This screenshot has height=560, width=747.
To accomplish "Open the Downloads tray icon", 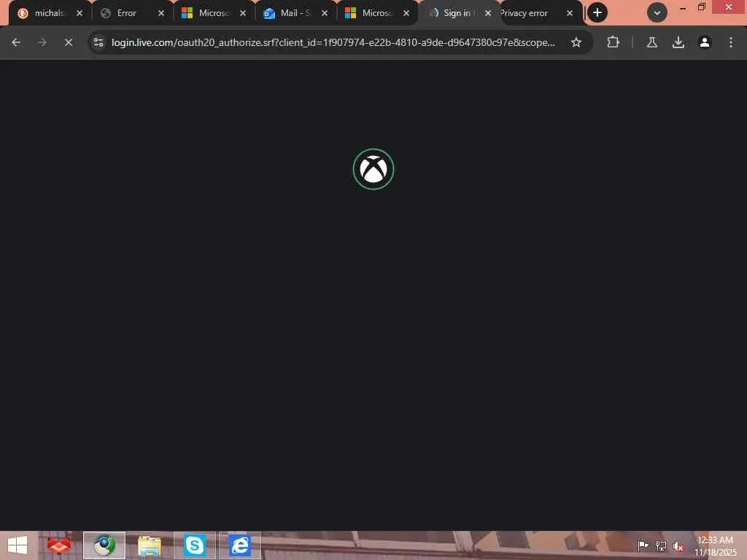I will [678, 42].
